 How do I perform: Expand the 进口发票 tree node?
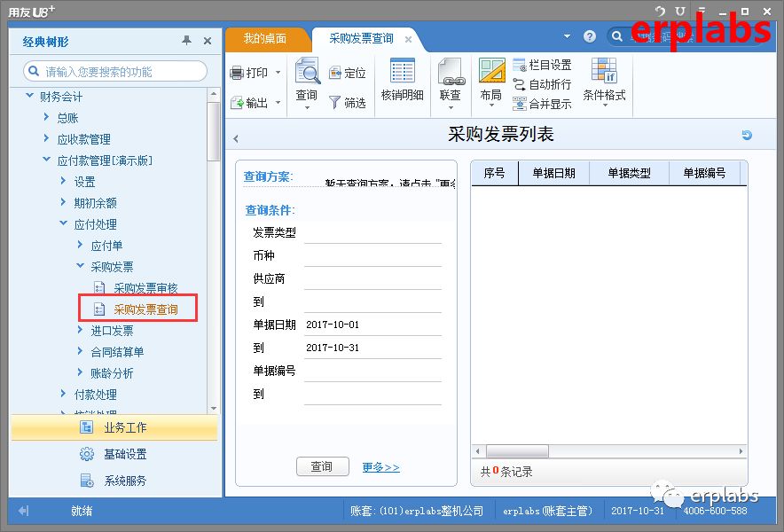81,329
